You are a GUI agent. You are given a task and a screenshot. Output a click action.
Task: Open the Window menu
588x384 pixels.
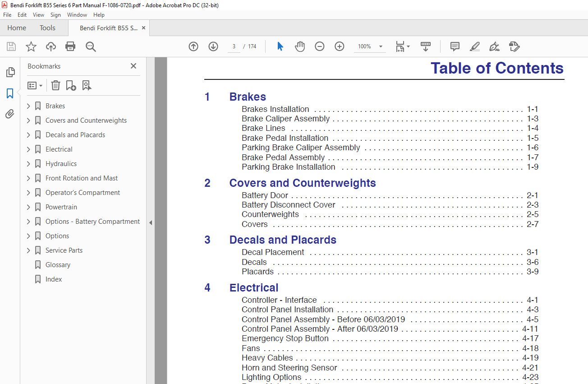point(77,15)
